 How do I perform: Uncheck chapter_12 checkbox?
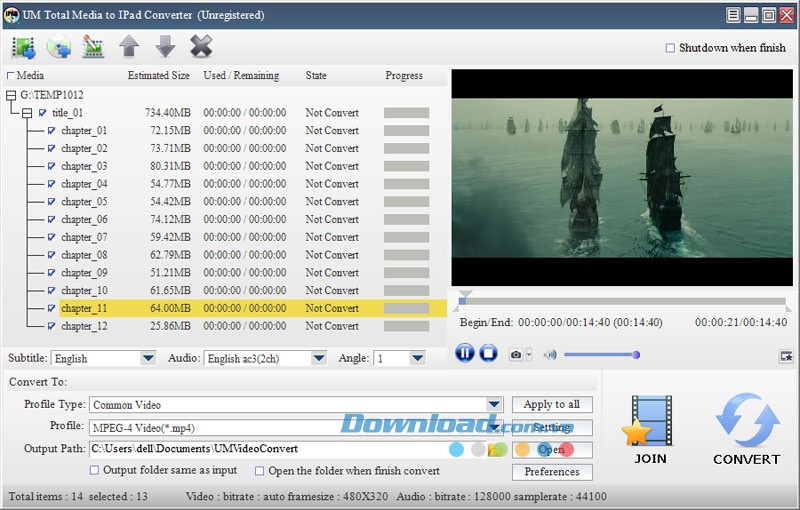pyautogui.click(x=52, y=326)
